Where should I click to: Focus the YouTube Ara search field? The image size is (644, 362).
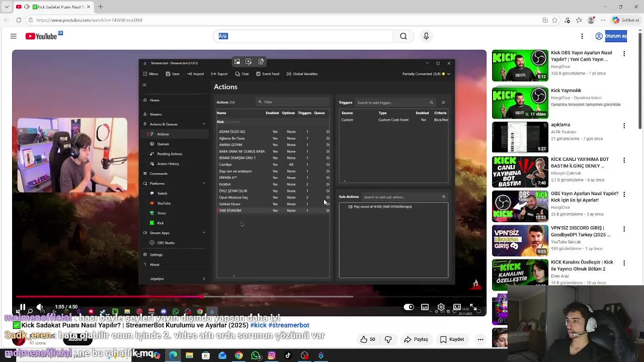[303, 36]
